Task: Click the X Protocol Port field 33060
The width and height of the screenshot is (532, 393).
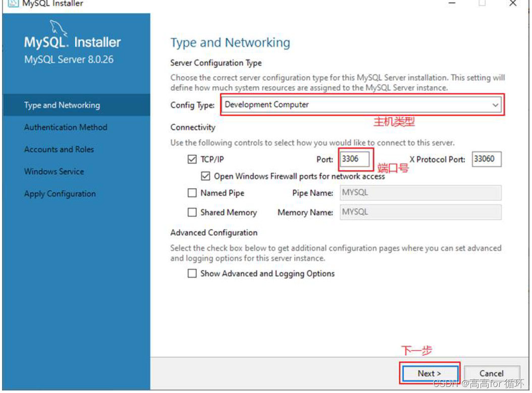Action: [486, 159]
